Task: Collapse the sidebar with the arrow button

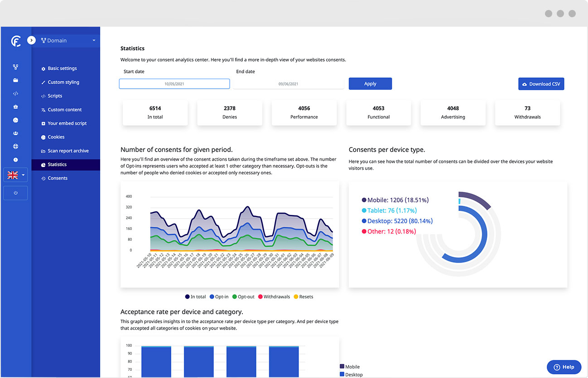Action: tap(31, 40)
